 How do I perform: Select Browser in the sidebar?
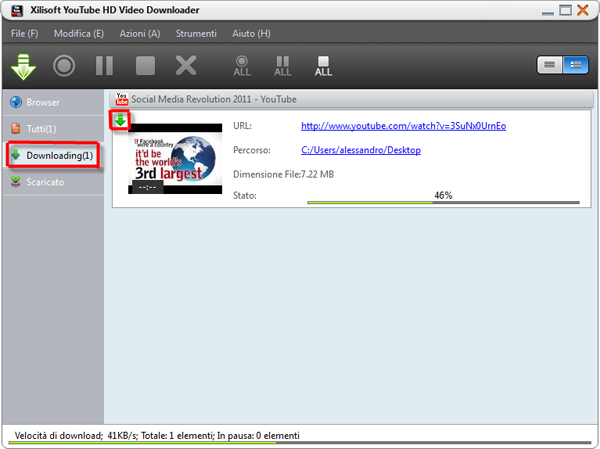pyautogui.click(x=53, y=102)
